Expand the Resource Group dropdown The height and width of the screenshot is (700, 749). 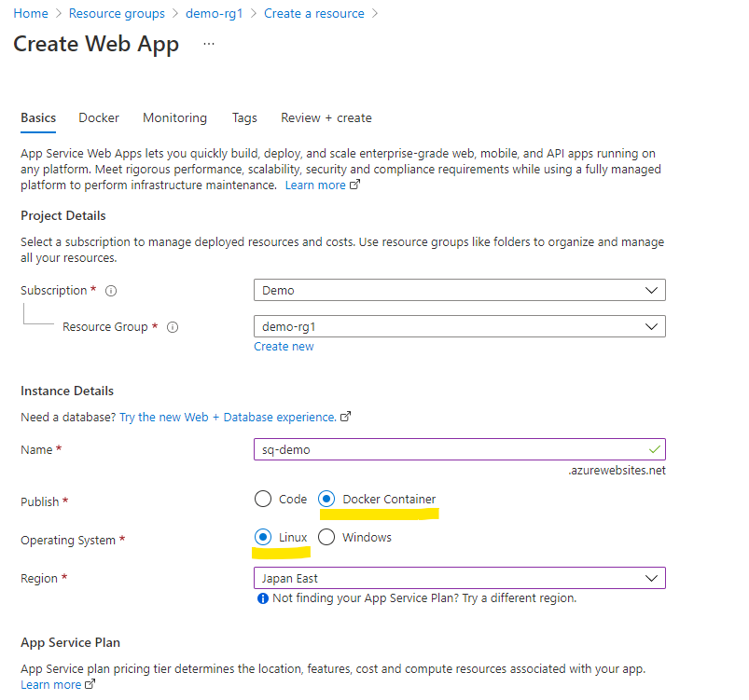coord(459,326)
